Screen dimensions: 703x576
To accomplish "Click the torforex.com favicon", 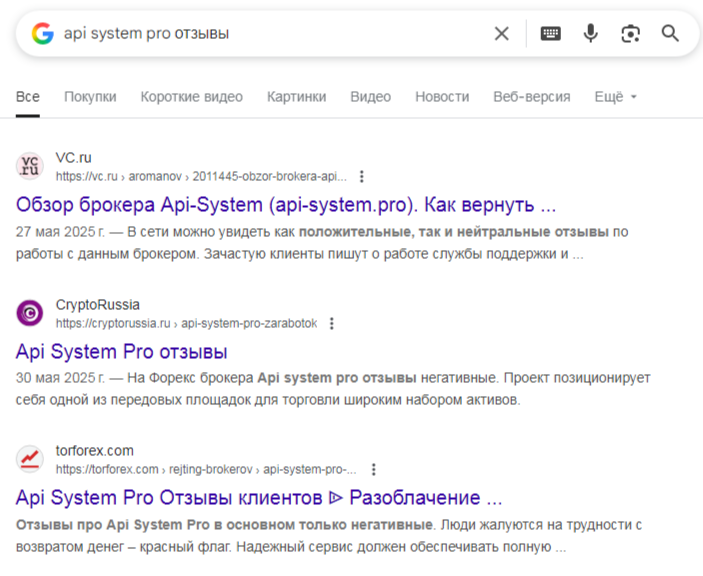I will click(30, 459).
